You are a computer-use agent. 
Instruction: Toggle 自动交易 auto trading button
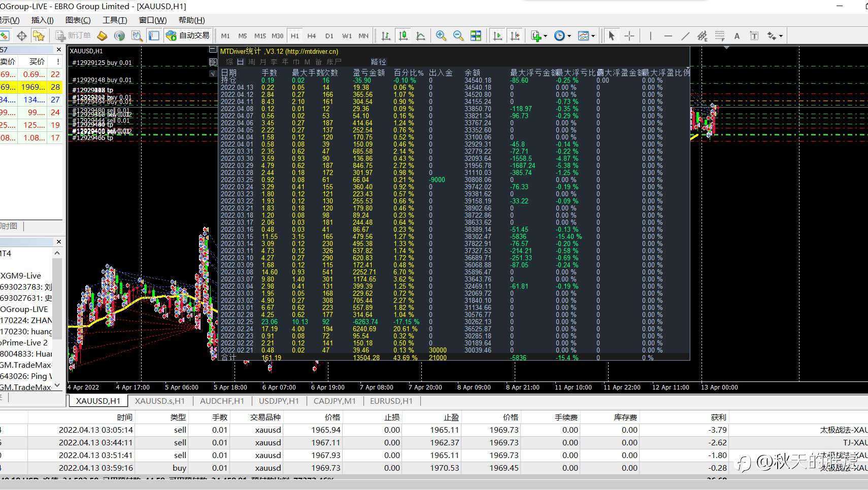(188, 36)
